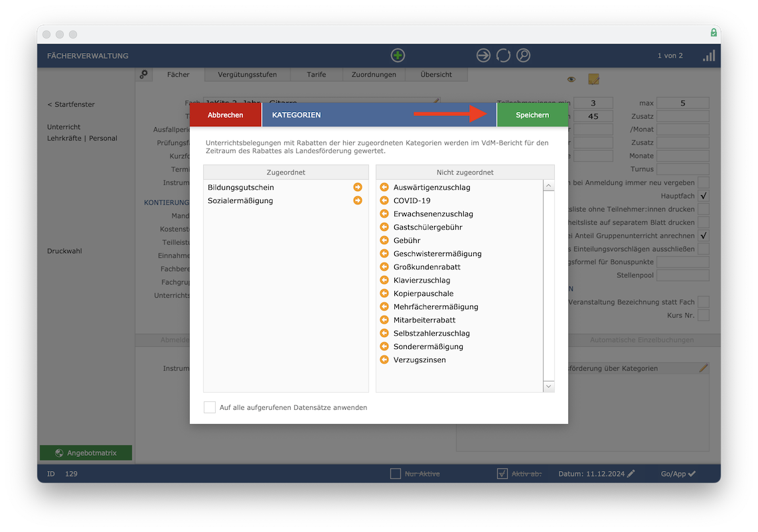Click scroll-up arrow of Nicht zugeordnet list
The width and height of the screenshot is (758, 532).
pos(549,186)
